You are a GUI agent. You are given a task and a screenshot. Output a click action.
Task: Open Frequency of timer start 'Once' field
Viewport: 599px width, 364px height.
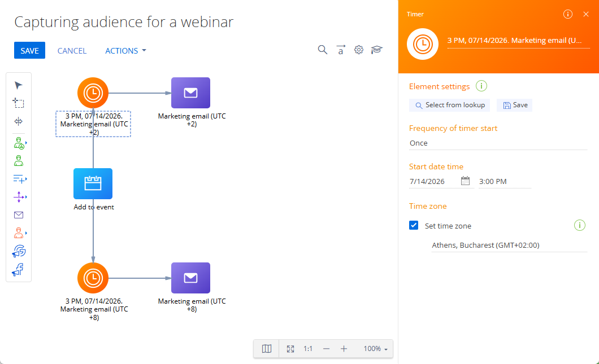pos(498,143)
